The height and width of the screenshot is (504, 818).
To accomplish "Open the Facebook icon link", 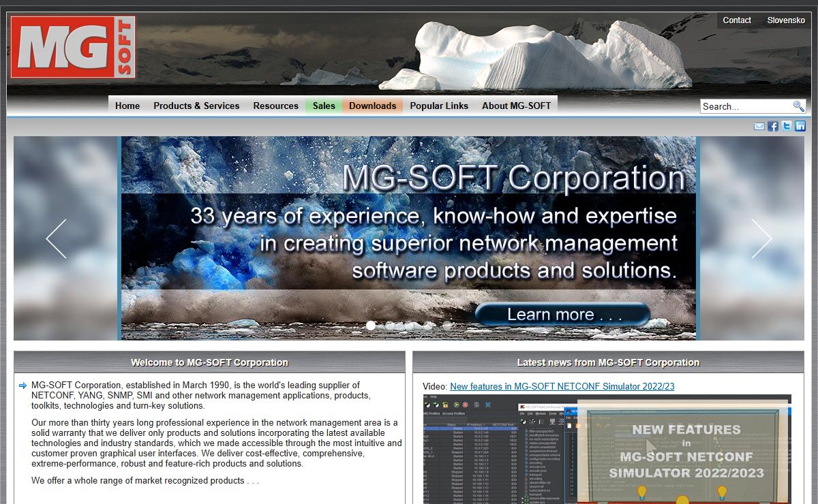I will coord(773,126).
